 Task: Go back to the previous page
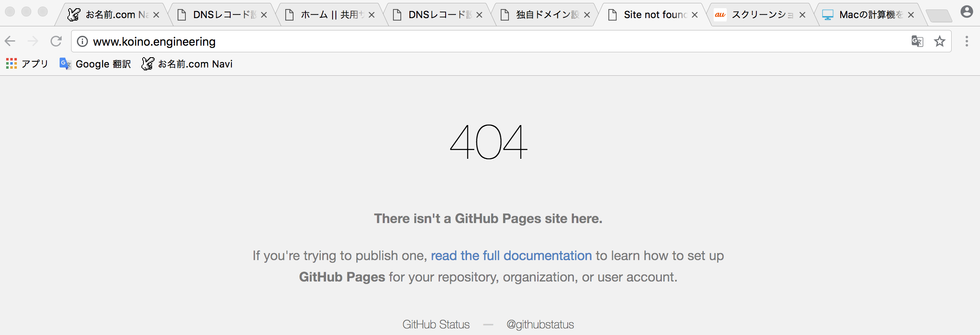pos(10,41)
